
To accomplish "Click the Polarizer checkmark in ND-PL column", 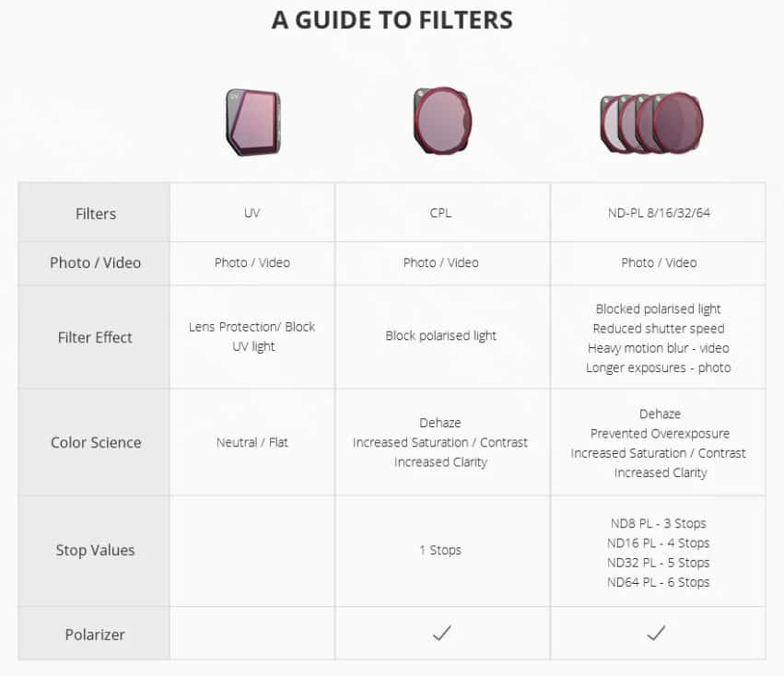I will (657, 634).
